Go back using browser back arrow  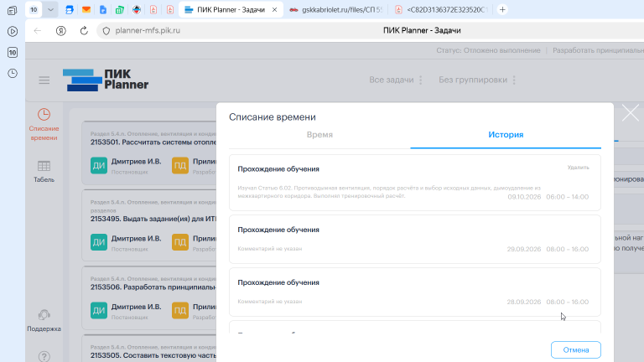point(38,31)
